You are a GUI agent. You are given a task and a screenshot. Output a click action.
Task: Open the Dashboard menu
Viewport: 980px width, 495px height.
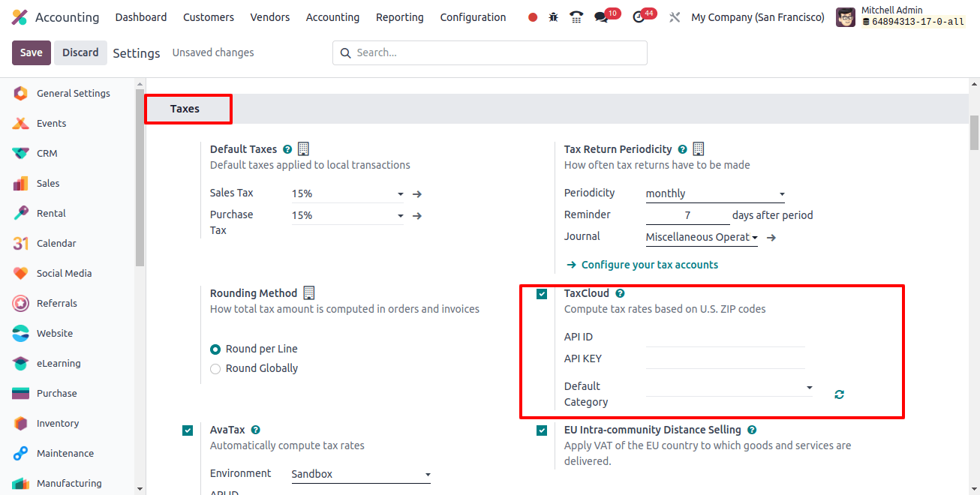[141, 17]
